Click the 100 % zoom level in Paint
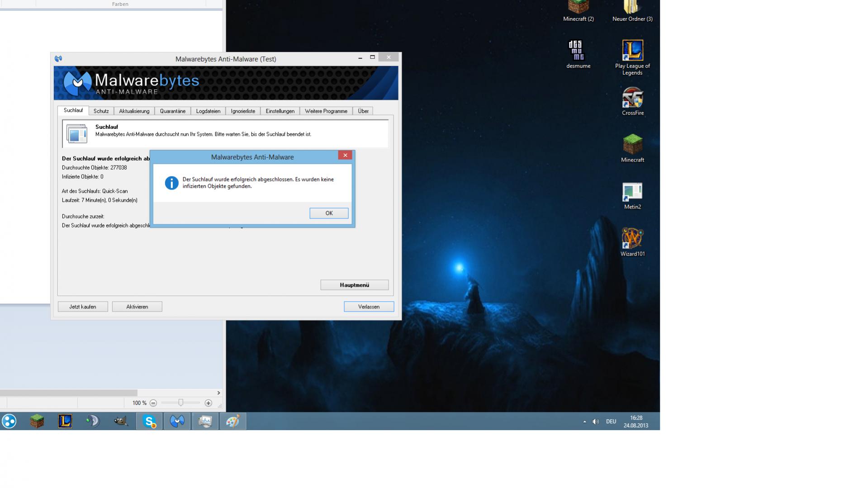868x488 pixels. coord(139,403)
